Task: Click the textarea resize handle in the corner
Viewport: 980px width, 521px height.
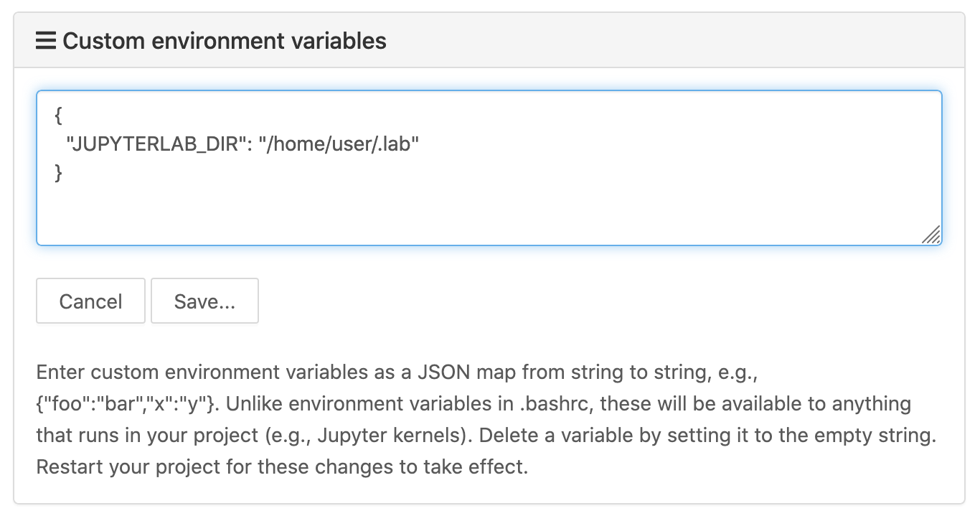Action: point(930,235)
